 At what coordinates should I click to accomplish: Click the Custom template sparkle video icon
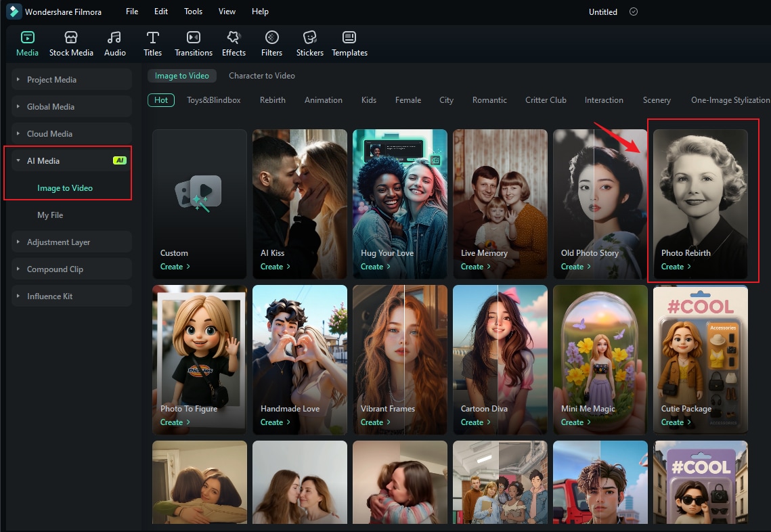tap(199, 193)
